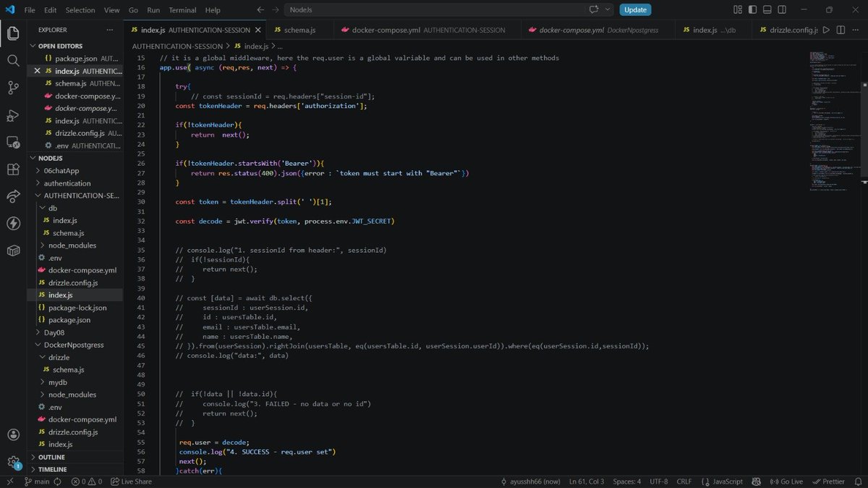This screenshot has height=488, width=868.
Task: Open the Help menu
Action: [213, 10]
